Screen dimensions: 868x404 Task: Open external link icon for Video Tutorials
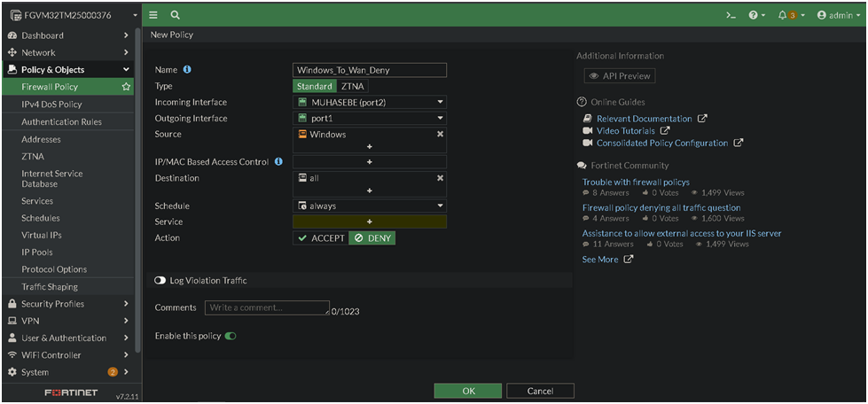665,130
